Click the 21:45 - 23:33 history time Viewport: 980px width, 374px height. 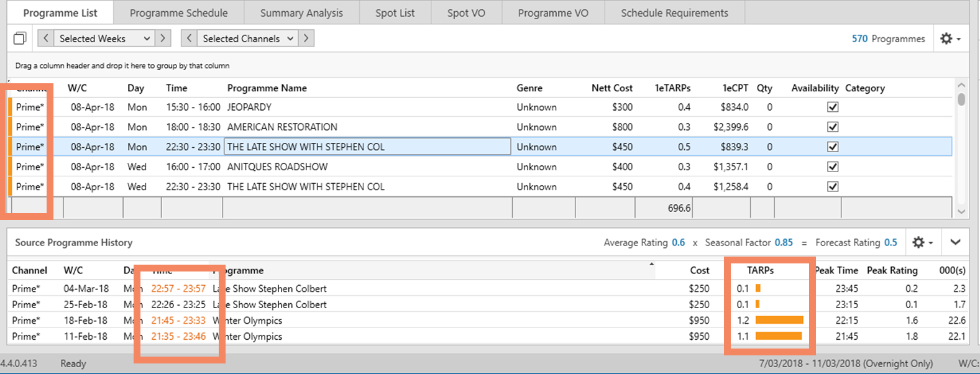tap(178, 321)
